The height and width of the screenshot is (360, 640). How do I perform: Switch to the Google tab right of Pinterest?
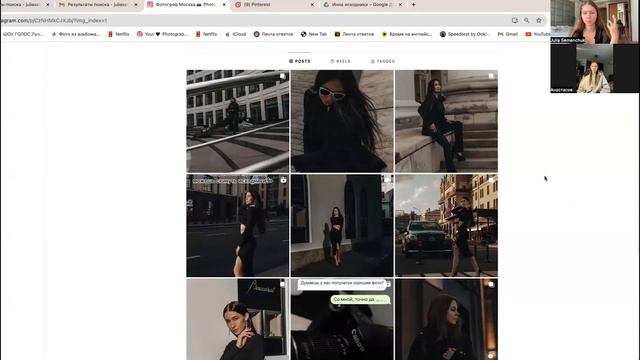[x=361, y=4]
